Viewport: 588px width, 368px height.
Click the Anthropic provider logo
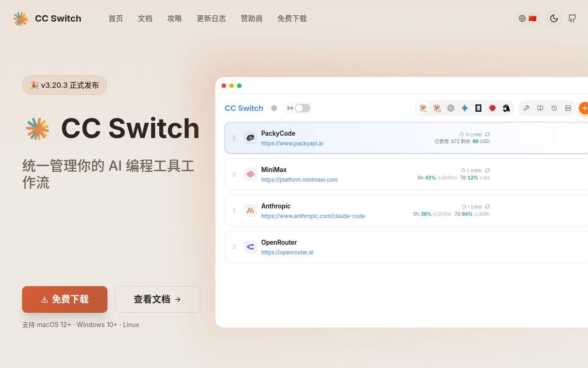click(x=250, y=211)
